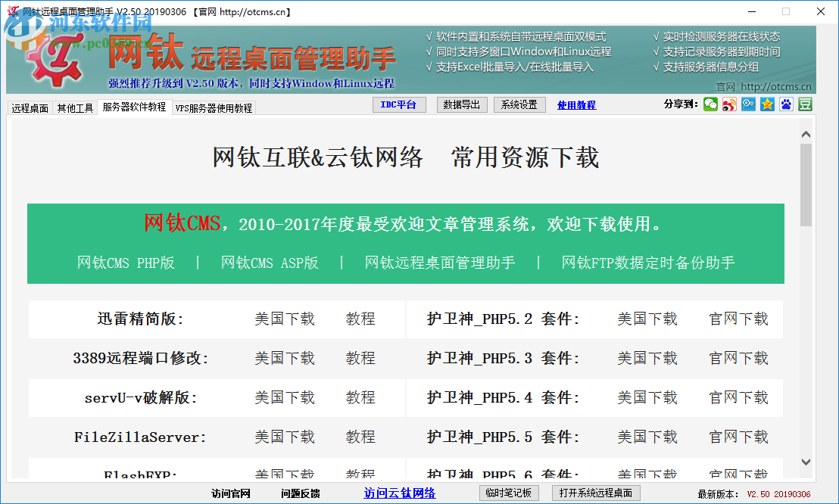Switch to the 远程桌面 tab
Viewport: 839px width, 504px height.
[x=31, y=107]
